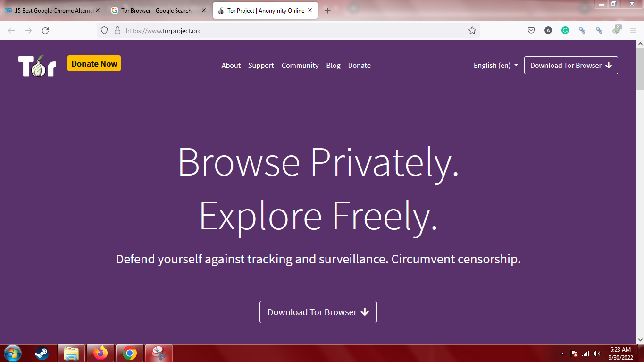Click the dark circular A extension icon

click(548, 31)
